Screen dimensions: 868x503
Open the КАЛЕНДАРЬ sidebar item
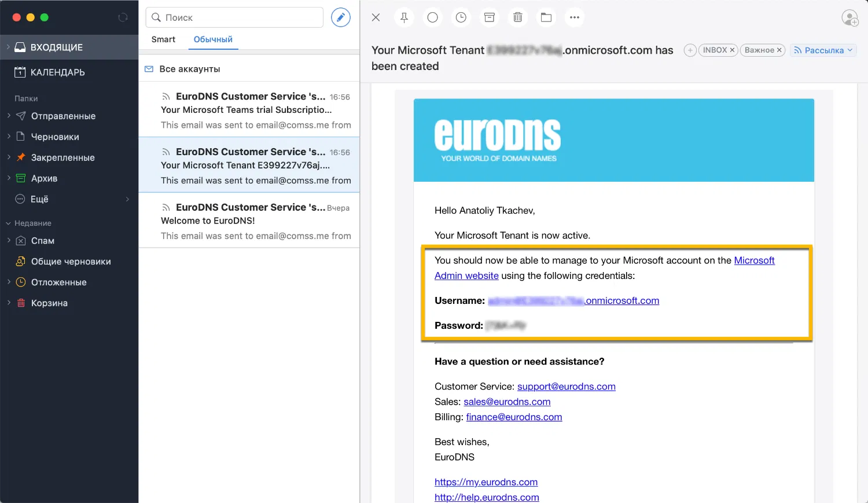pyautogui.click(x=58, y=72)
